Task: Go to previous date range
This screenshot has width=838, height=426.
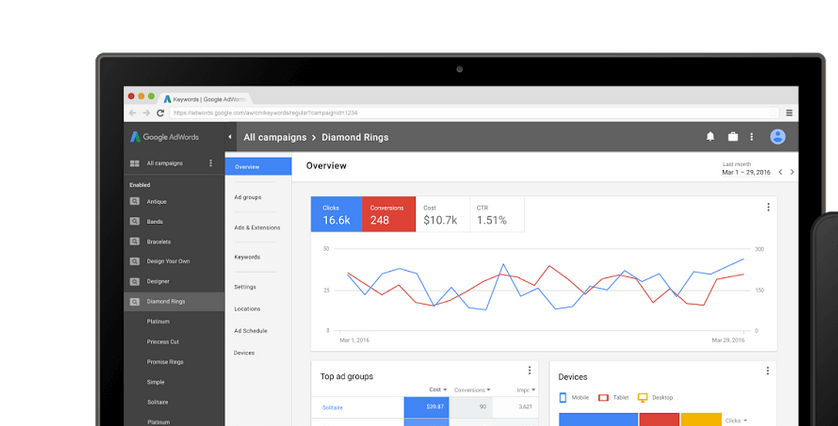Action: point(780,172)
